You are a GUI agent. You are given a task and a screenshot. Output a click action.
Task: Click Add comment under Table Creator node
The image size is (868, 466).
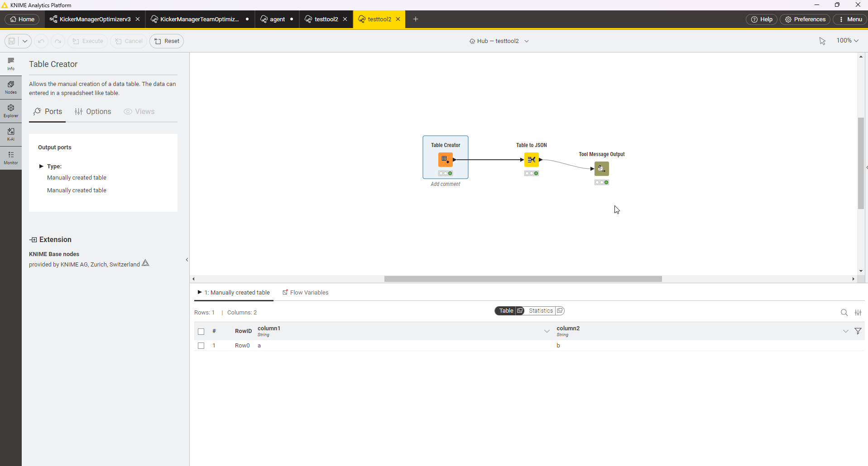(x=446, y=184)
